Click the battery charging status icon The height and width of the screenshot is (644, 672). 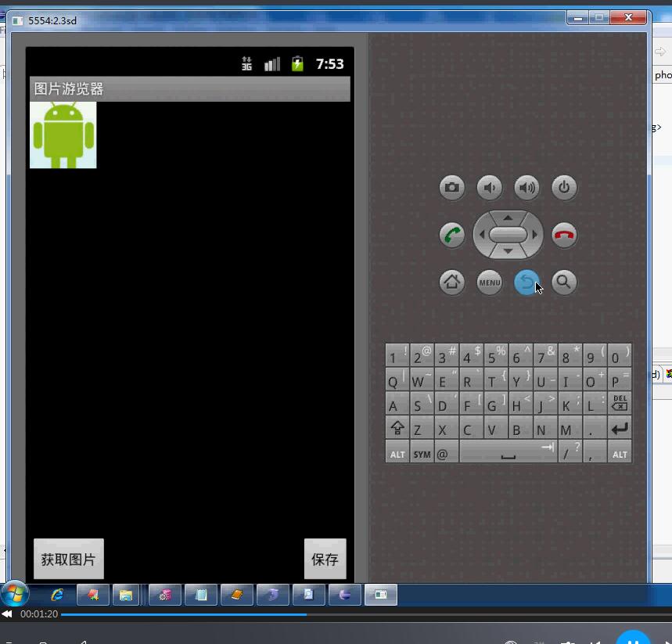tap(297, 64)
